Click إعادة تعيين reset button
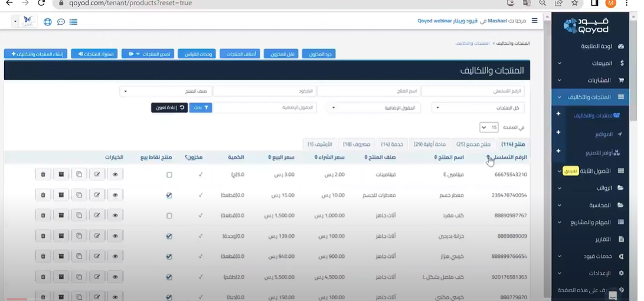This screenshot has width=644, height=301. tap(169, 107)
